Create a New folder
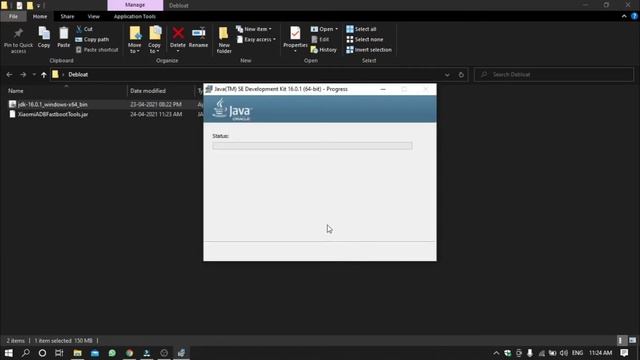 (x=224, y=40)
